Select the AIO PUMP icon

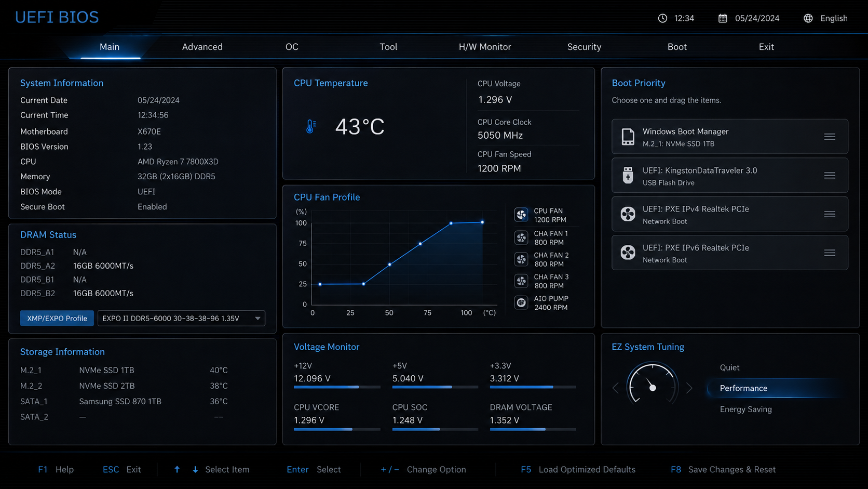521,302
